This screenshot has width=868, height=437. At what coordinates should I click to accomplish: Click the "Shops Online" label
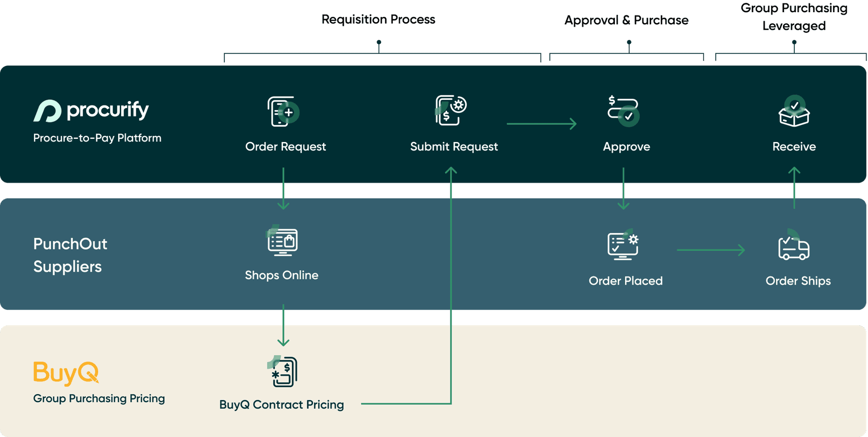pos(282,275)
